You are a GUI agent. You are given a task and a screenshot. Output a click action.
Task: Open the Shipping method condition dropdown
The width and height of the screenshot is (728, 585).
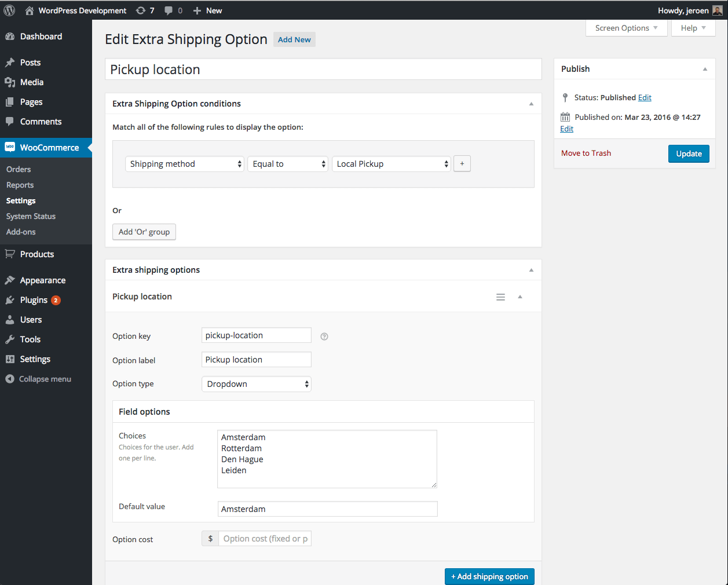(185, 164)
